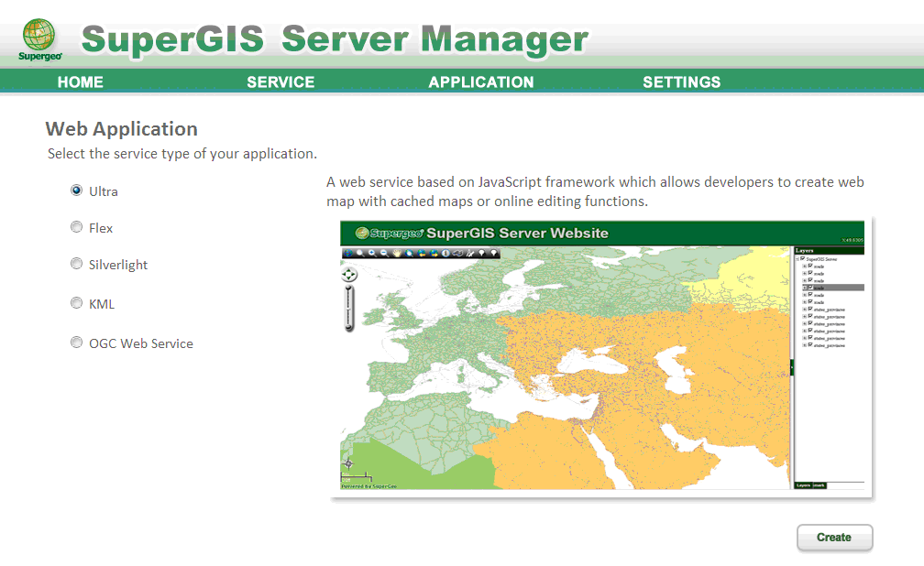This screenshot has height=566, width=924.
Task: Select the Flex radio button
Action: coord(76,227)
